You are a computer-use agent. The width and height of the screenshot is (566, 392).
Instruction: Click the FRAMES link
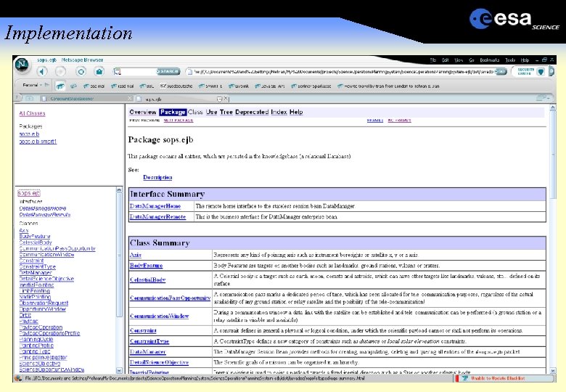375,121
